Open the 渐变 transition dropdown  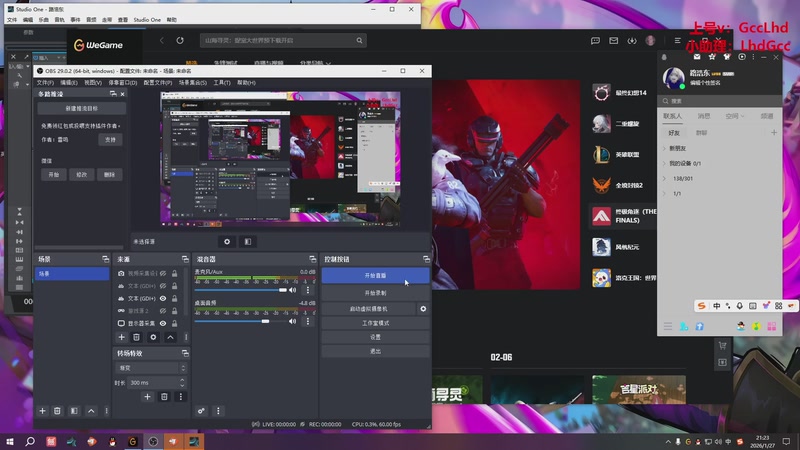pos(151,368)
